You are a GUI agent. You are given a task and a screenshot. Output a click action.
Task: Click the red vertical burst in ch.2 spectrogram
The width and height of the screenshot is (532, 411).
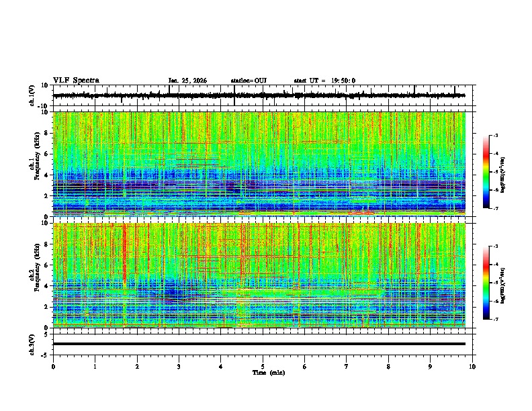pyautogui.click(x=124, y=255)
